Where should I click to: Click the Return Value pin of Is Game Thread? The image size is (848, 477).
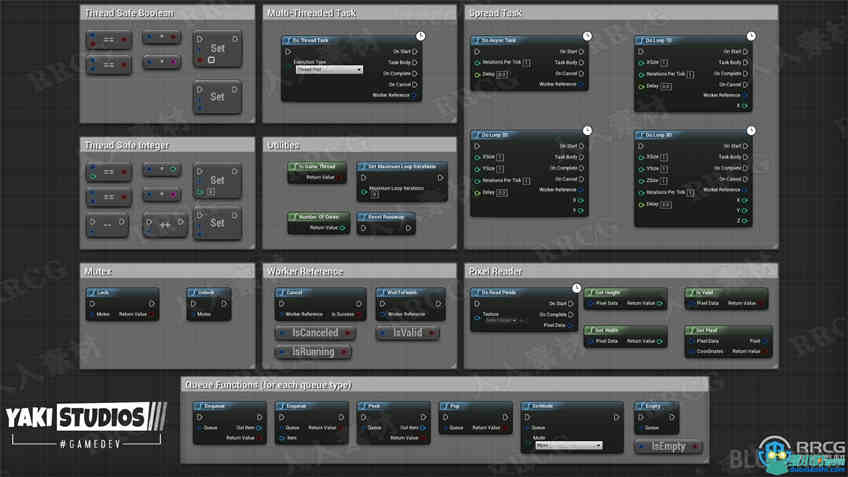[x=339, y=177]
